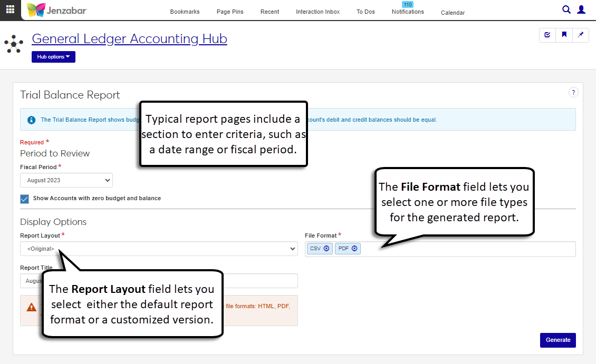Remove the CSV file format tag
The image size is (596, 364).
tap(326, 249)
